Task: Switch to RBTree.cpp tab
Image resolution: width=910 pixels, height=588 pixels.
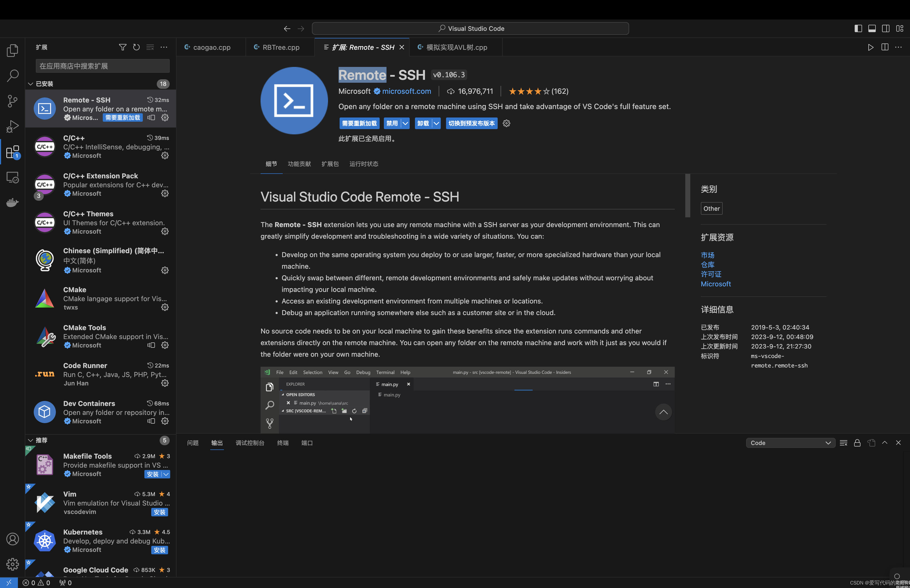Action: tap(280, 47)
